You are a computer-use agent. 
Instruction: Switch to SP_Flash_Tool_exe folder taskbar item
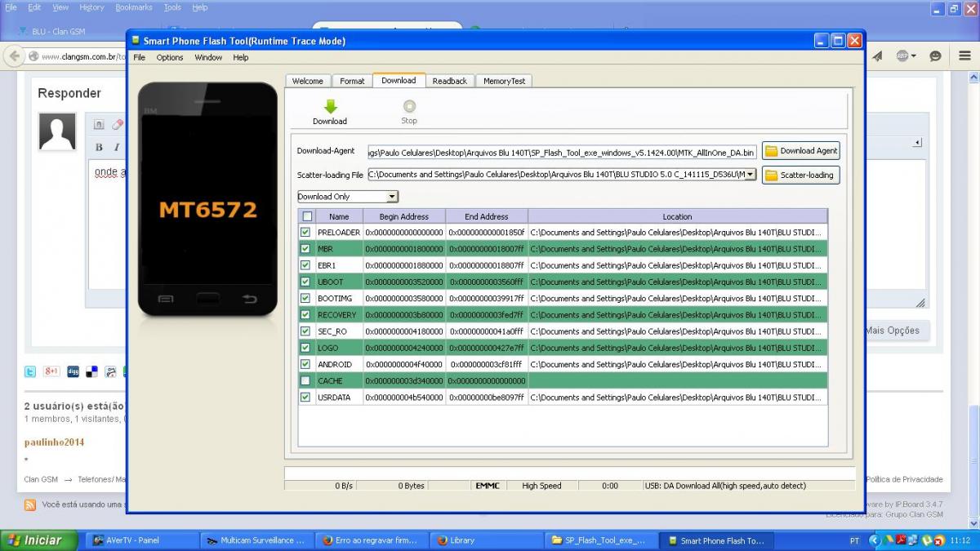pyautogui.click(x=600, y=540)
